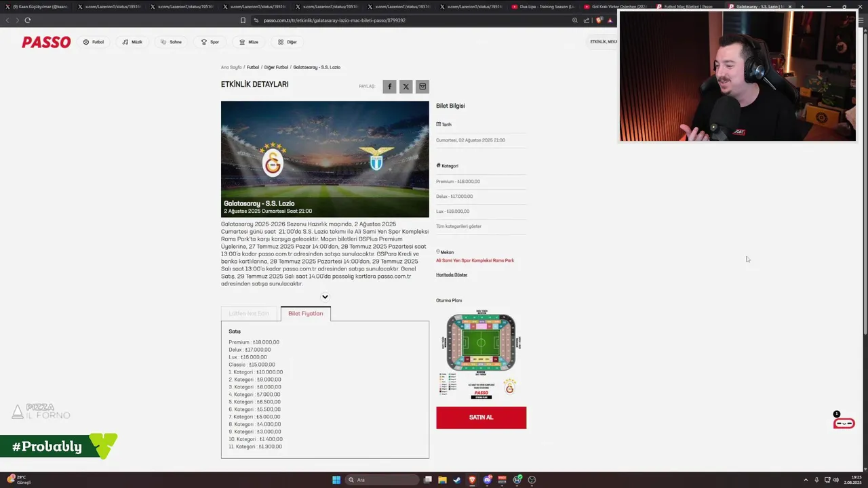Image resolution: width=868 pixels, height=488 pixels.
Task: Show hidden system tray icons
Action: point(806,480)
